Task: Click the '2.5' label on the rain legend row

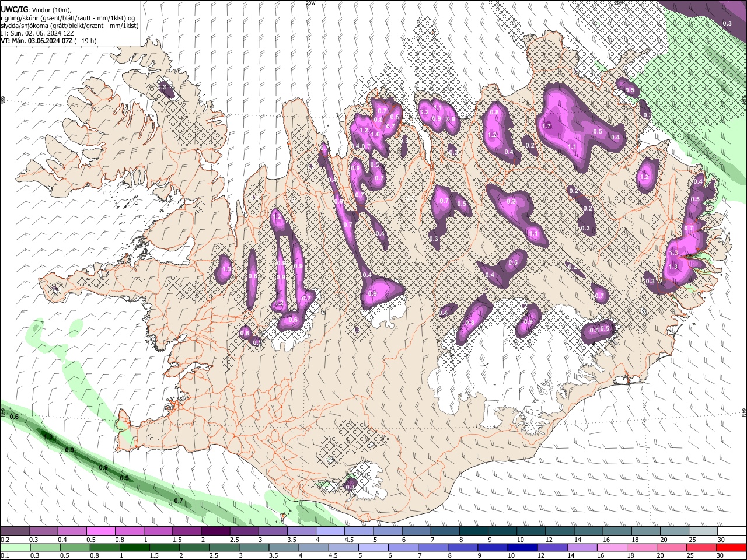Action: click(x=214, y=555)
